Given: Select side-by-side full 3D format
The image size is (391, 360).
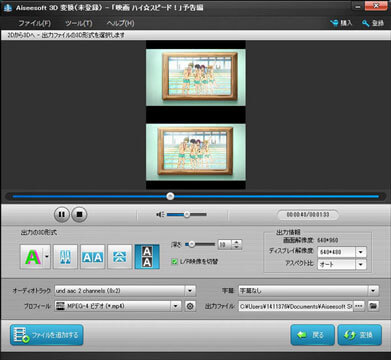Looking at the screenshot, I should (x=93, y=257).
